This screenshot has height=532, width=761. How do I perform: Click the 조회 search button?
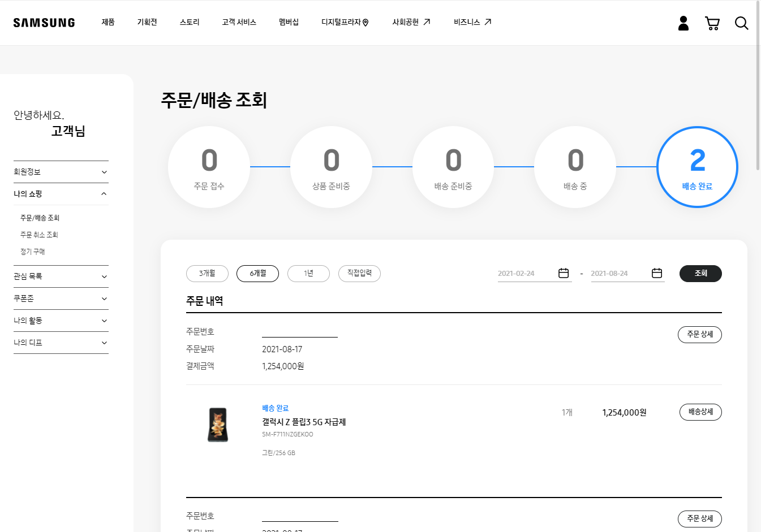pyautogui.click(x=700, y=274)
